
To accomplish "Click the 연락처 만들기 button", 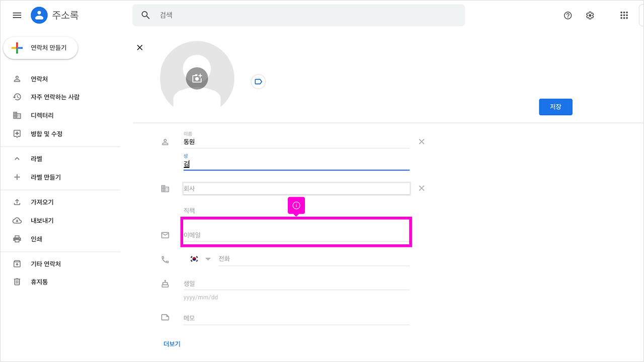I will click(x=41, y=48).
